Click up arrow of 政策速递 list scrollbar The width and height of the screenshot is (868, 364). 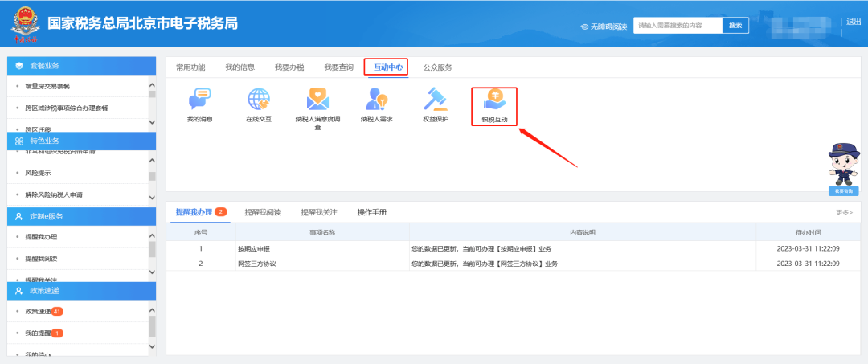point(152,311)
